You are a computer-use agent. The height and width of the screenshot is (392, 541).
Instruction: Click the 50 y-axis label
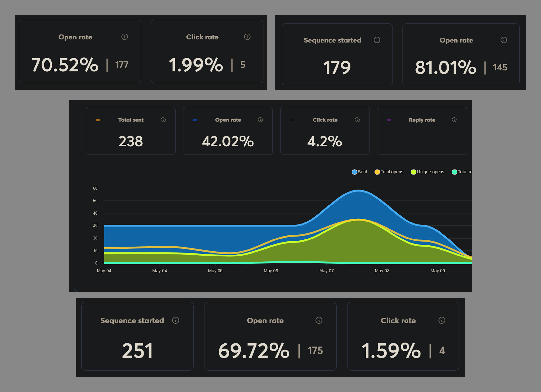point(95,201)
